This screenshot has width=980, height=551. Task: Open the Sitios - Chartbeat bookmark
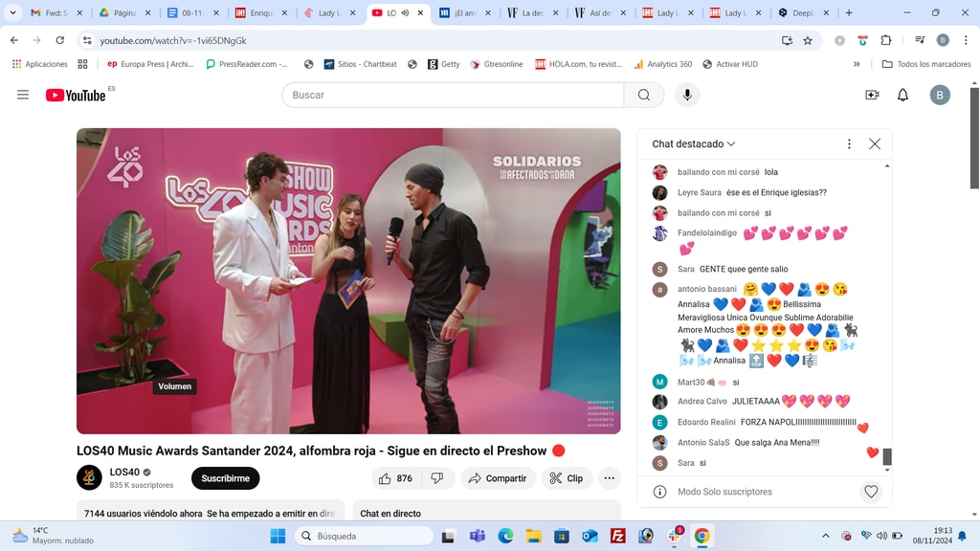(x=360, y=64)
